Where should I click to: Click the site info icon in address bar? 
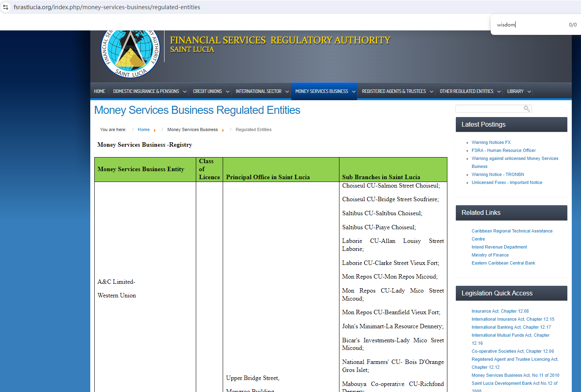[x=6, y=7]
